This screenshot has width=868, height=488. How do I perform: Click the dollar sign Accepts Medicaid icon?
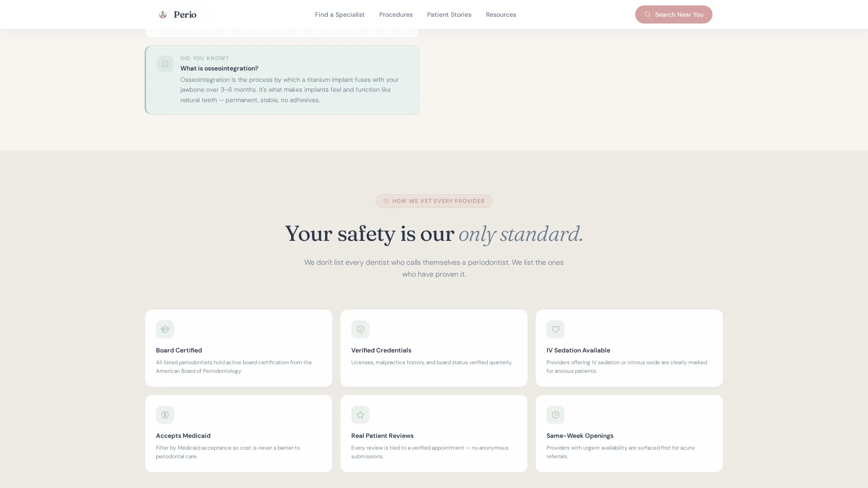(x=165, y=415)
